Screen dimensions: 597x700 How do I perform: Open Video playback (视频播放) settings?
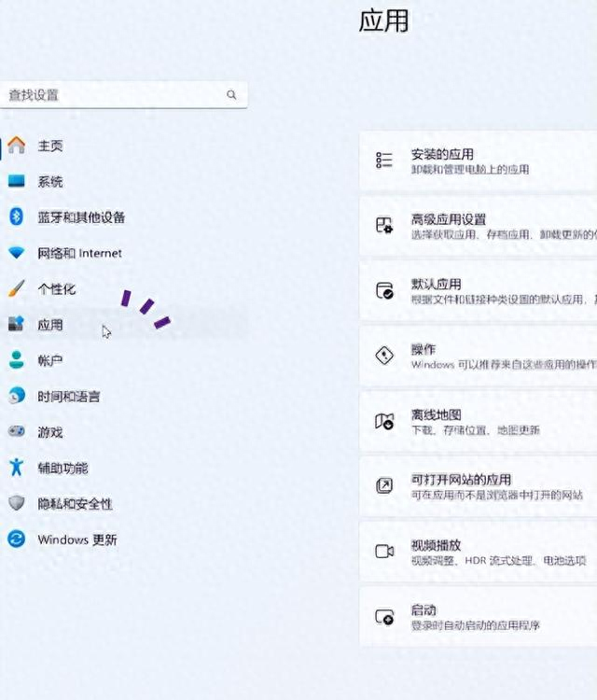[479, 552]
